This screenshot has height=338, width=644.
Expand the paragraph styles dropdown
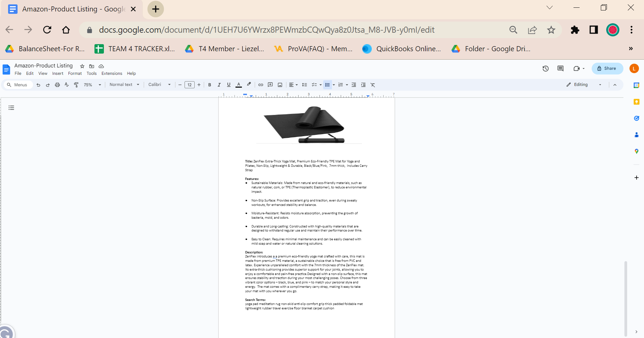point(124,85)
